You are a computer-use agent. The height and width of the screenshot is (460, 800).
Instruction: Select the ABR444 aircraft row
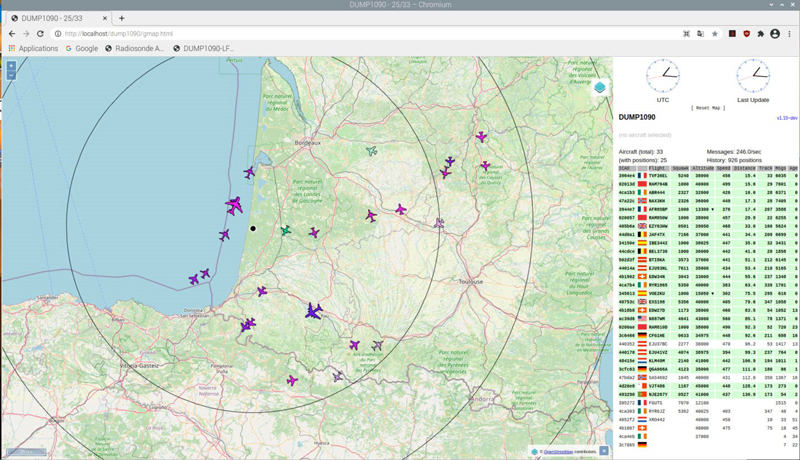tap(708, 192)
